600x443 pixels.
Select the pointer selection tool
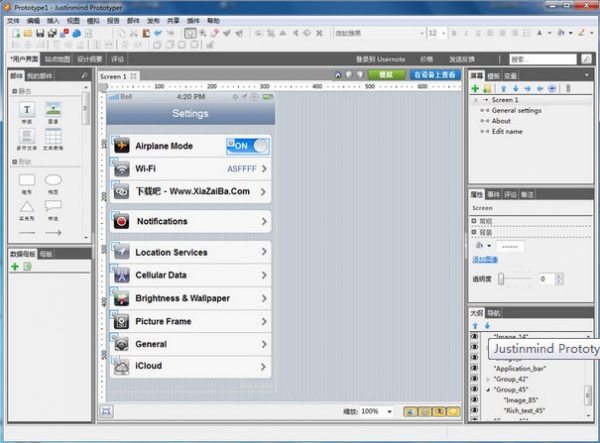pyautogui.click(x=190, y=33)
